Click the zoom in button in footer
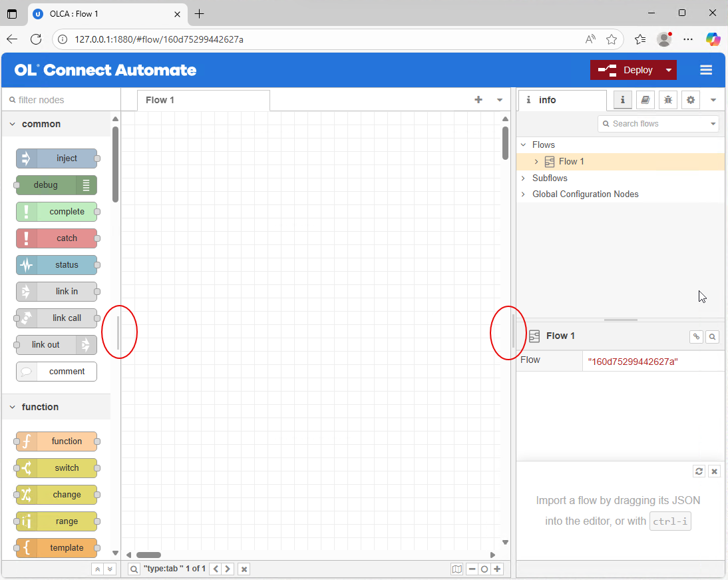This screenshot has height=580, width=728. tap(497, 569)
